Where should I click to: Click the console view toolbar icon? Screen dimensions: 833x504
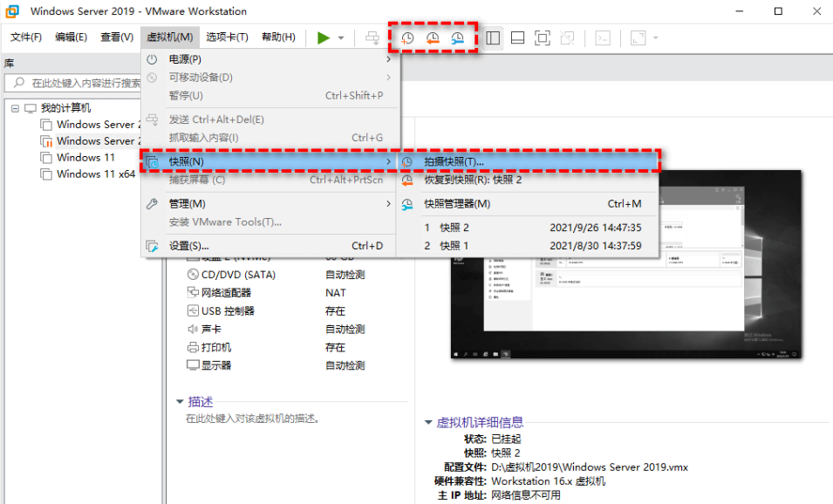[603, 37]
